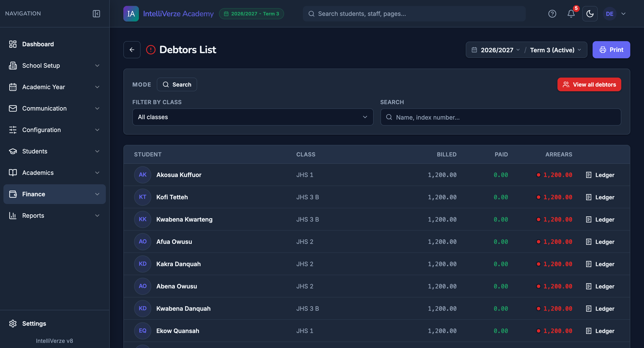Select student name Abena Owusu
Viewport: 644px width, 348px height.
[177, 286]
